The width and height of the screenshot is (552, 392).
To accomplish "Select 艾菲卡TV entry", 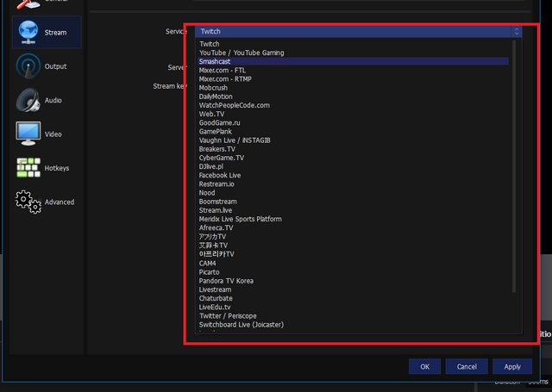I will coord(353,246).
